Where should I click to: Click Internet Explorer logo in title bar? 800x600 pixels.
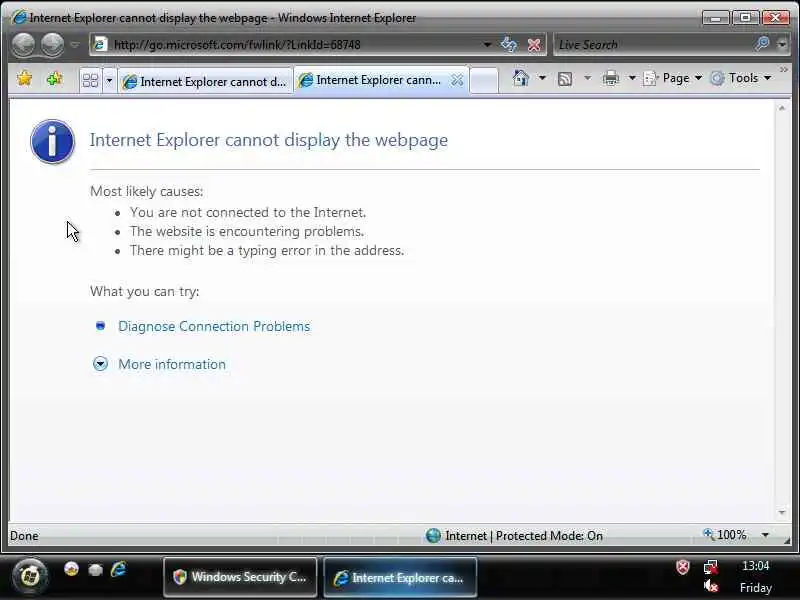[x=19, y=17]
